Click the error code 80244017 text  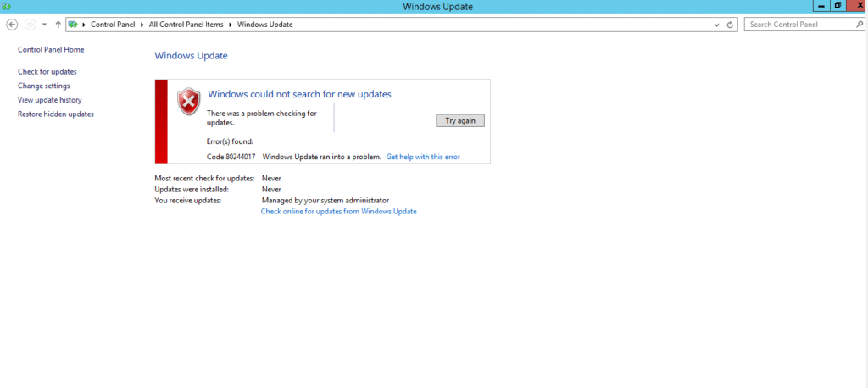click(x=231, y=157)
